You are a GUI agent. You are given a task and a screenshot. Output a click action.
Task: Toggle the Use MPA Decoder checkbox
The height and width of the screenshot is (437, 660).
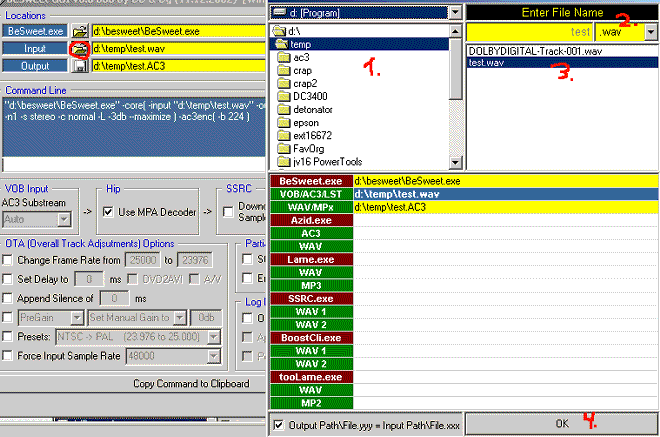click(x=108, y=212)
